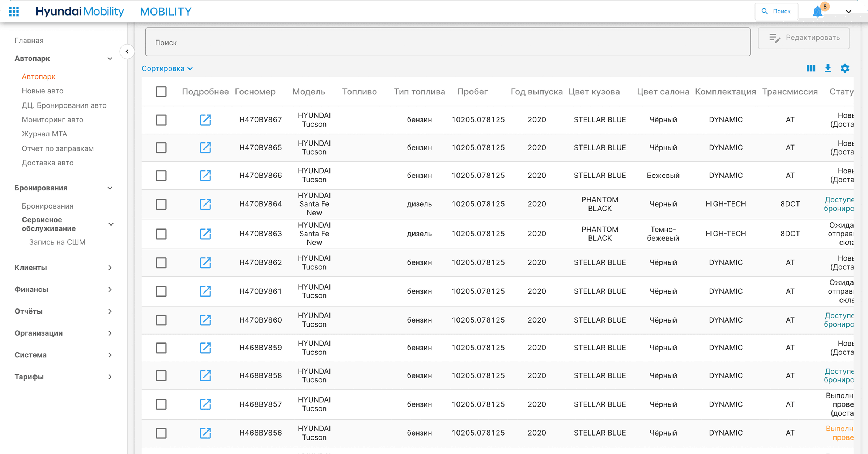Viewport: 868px width, 454px height.
Task: Expand the Клиенты sidebar section
Action: pyautogui.click(x=64, y=268)
